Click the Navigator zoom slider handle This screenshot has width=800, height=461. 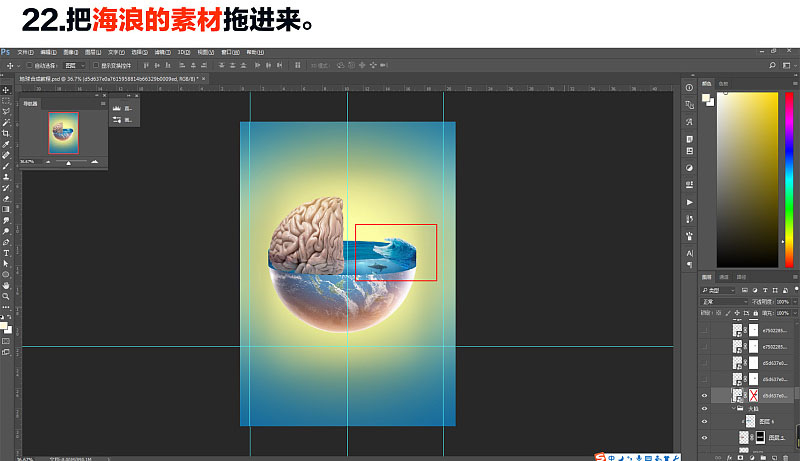click(69, 163)
